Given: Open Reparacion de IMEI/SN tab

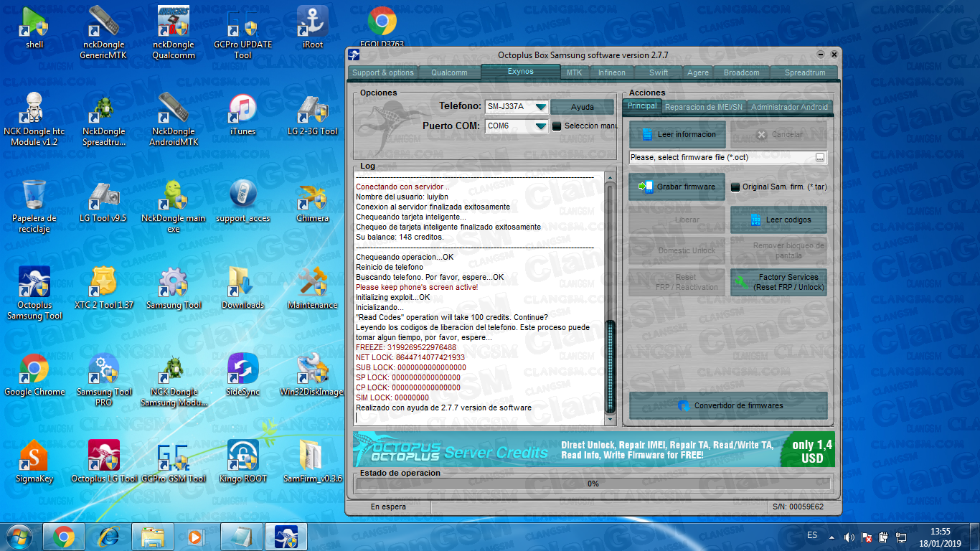Looking at the screenshot, I should point(703,107).
